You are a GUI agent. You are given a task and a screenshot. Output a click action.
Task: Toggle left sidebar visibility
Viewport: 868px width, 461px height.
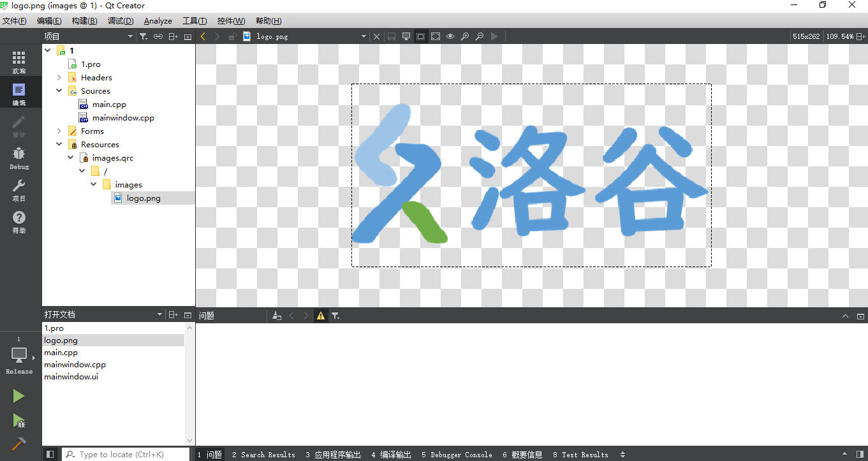(50, 454)
